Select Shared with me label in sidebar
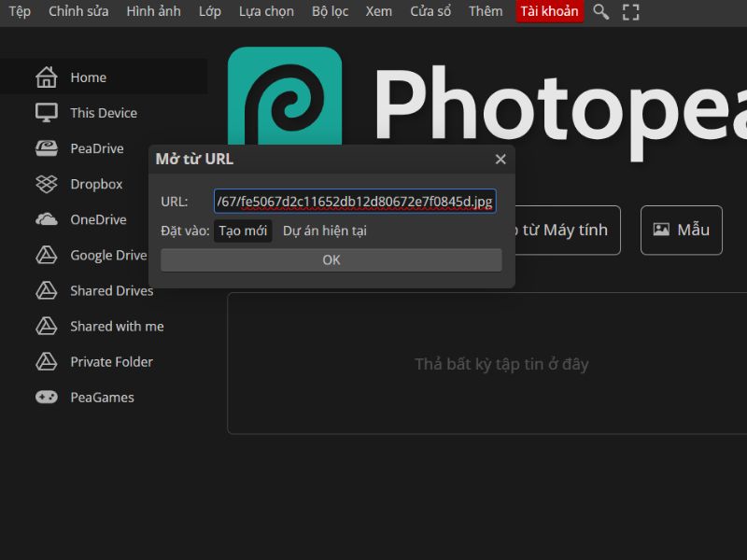Screen dimensions: 747x560 [x=118, y=326]
